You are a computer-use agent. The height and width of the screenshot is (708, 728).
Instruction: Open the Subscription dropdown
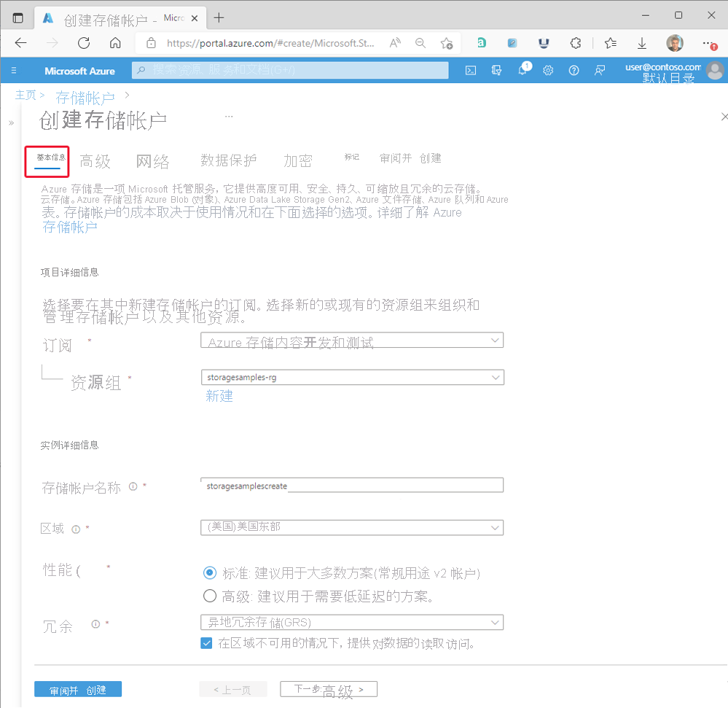[x=353, y=340]
